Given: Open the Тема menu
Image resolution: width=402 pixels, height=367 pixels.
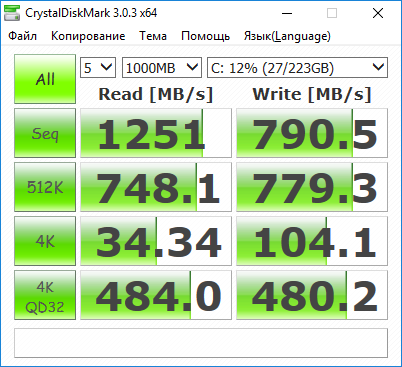Looking at the screenshot, I should [153, 36].
